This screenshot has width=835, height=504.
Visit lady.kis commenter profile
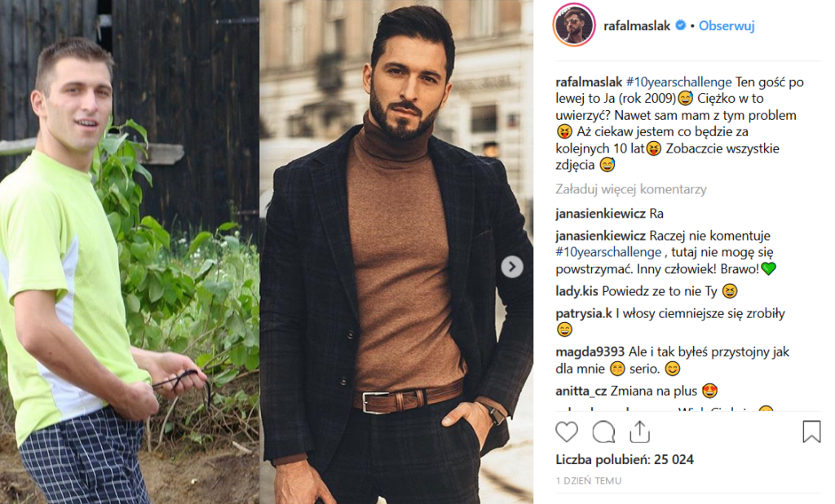[577, 291]
